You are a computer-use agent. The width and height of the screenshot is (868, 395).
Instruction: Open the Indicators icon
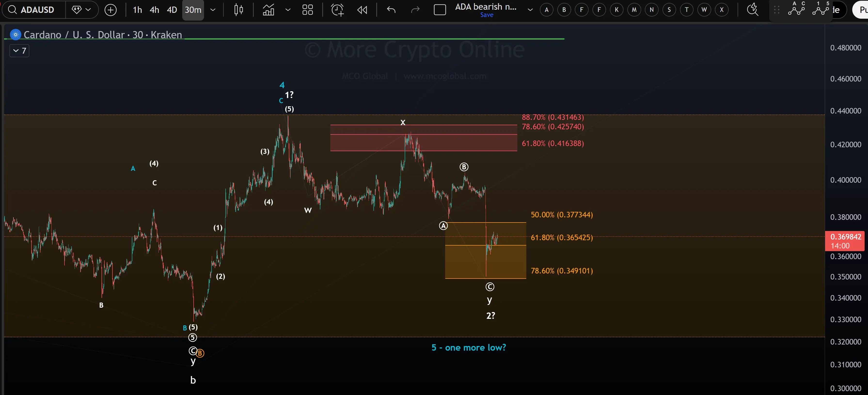pyautogui.click(x=268, y=9)
